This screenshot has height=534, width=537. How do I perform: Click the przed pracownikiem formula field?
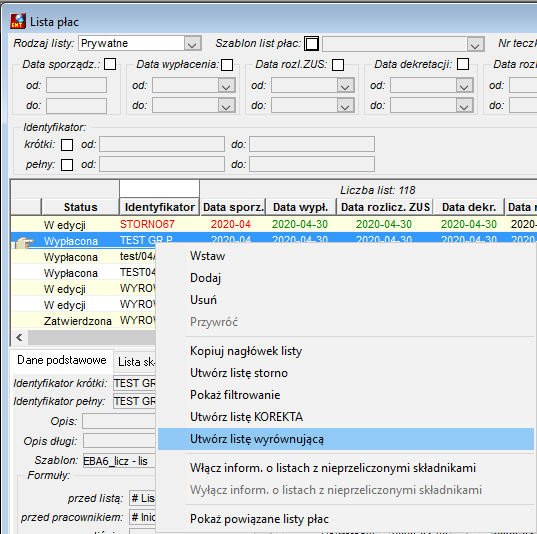coord(142,517)
